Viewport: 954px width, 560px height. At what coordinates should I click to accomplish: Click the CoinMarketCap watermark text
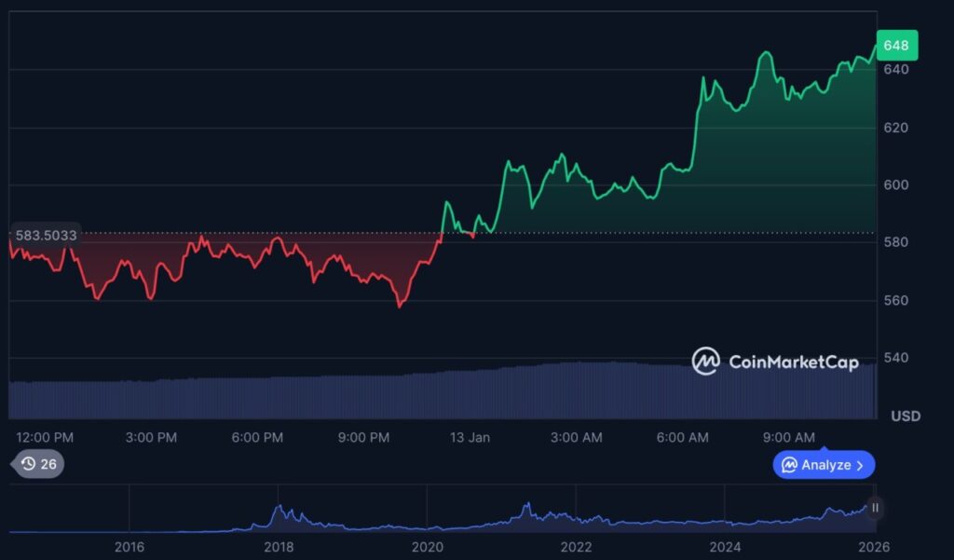(793, 362)
